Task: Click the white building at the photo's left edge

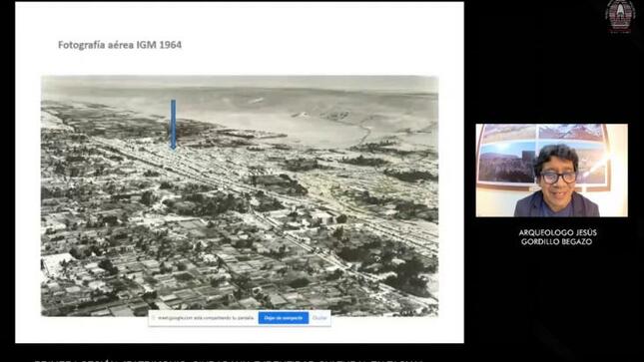Action: click(58, 263)
